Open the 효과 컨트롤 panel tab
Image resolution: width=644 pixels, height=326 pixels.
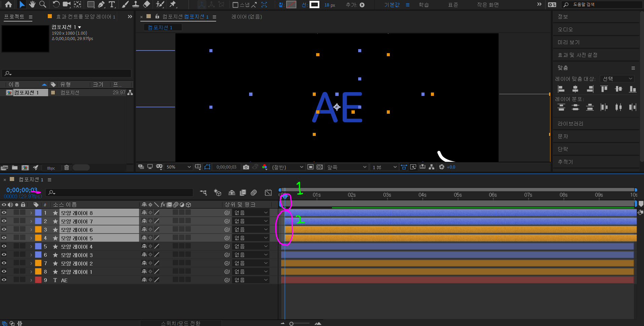[x=86, y=17]
